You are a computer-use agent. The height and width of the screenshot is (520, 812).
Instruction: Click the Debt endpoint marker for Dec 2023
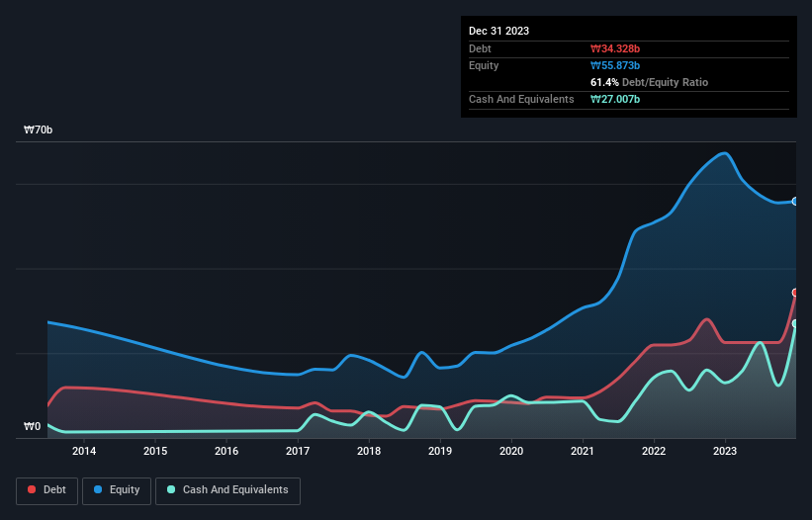coord(795,293)
